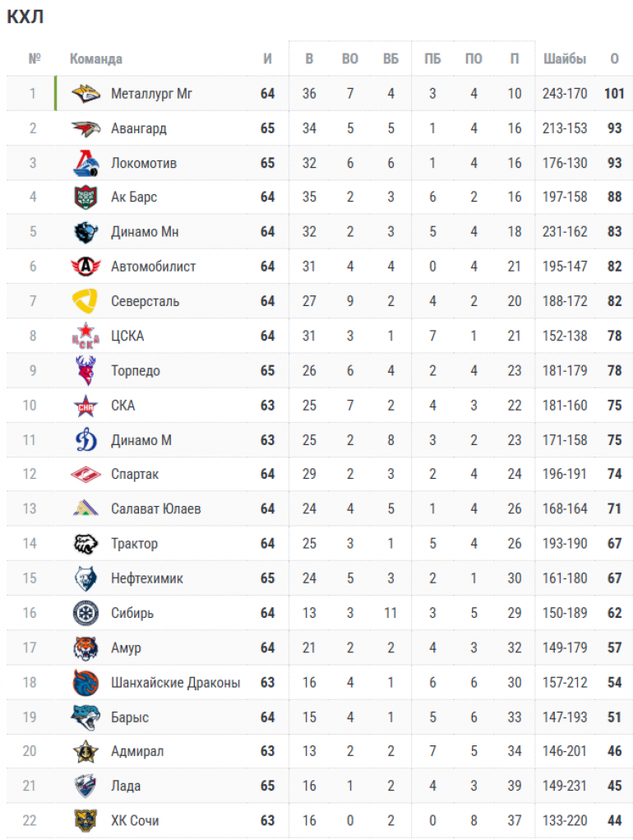Click the Спартак red-white logo
The image size is (633, 840).
point(85,475)
